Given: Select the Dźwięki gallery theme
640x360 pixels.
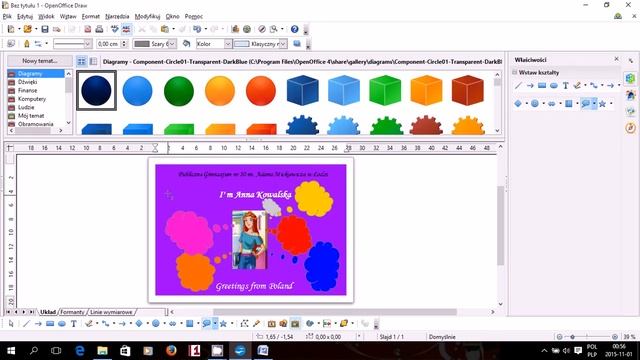Looking at the screenshot, I should pos(27,82).
